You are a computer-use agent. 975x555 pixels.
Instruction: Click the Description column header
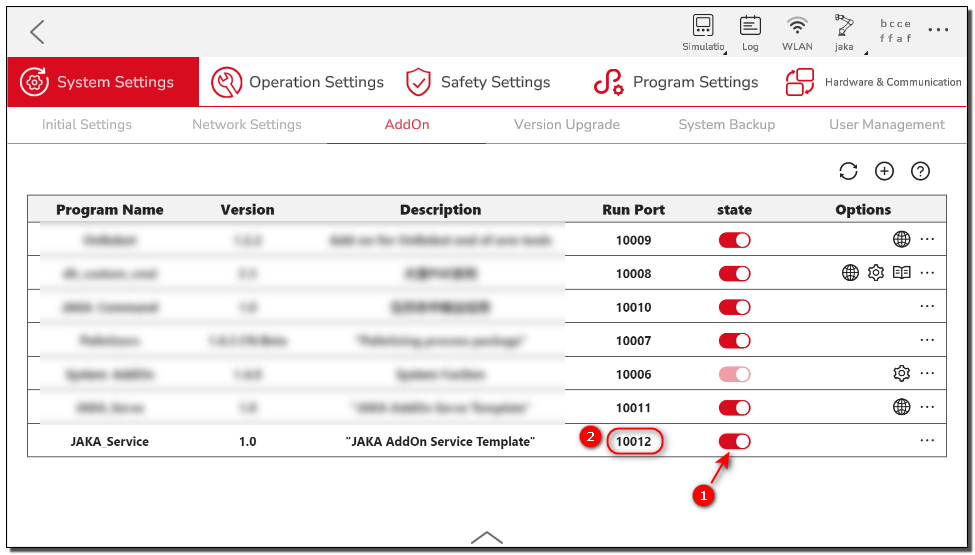(440, 210)
